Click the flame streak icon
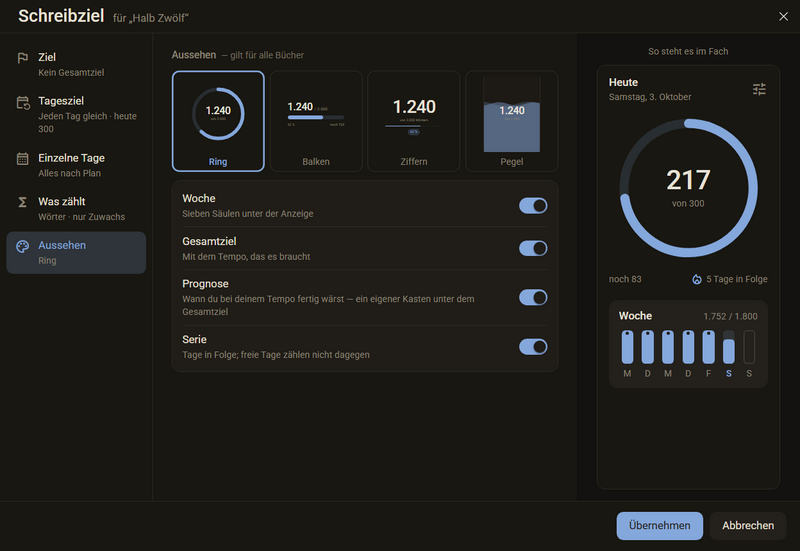Viewport: 800px width, 551px height. tap(696, 279)
